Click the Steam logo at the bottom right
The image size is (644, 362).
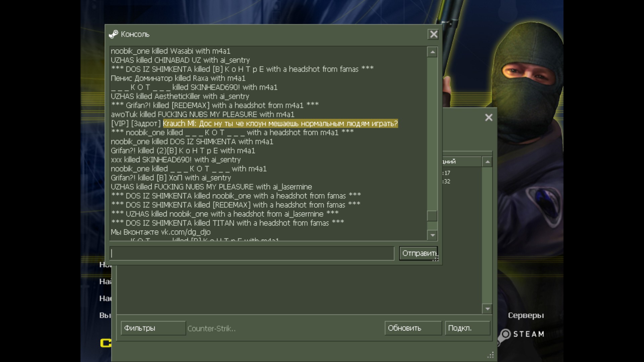click(521, 335)
